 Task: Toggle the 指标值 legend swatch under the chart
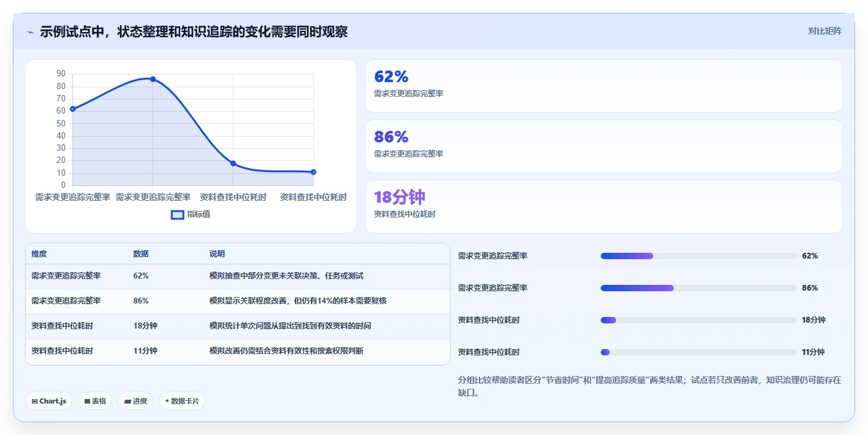(x=178, y=214)
